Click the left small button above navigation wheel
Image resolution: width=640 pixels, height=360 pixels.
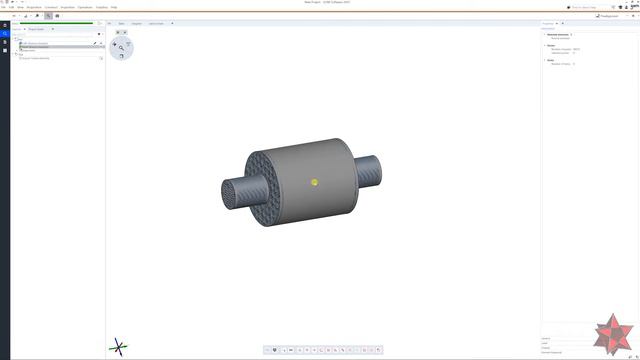coord(118,32)
